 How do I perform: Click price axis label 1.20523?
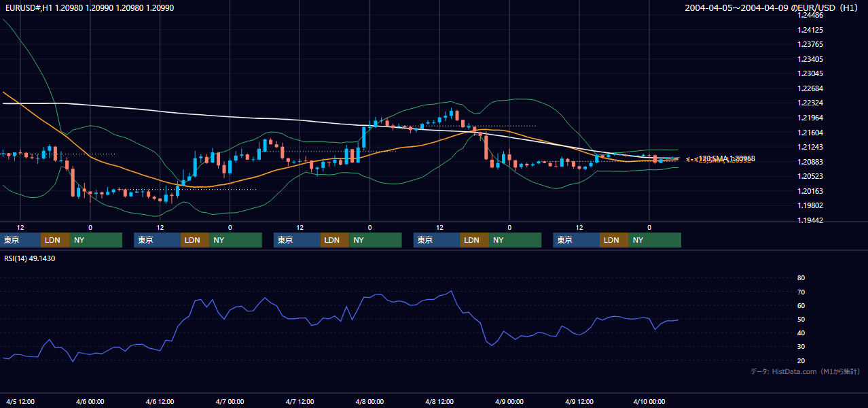(x=811, y=176)
